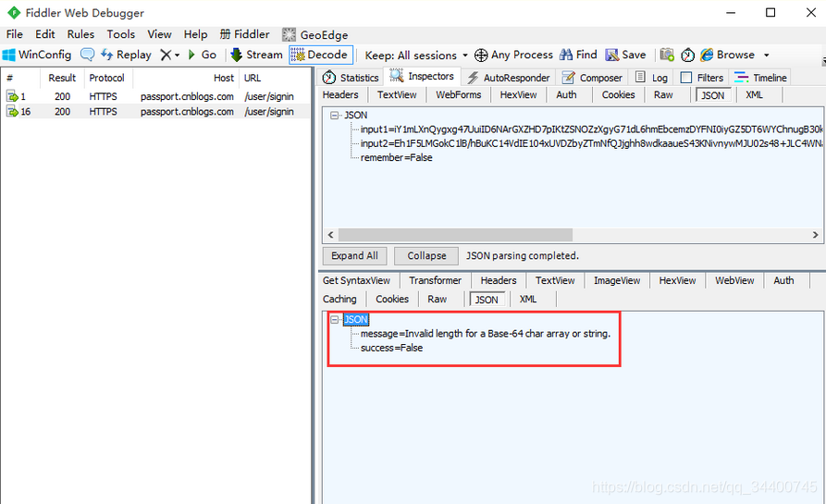Open the Rules menu
826x504 pixels.
[x=80, y=34]
